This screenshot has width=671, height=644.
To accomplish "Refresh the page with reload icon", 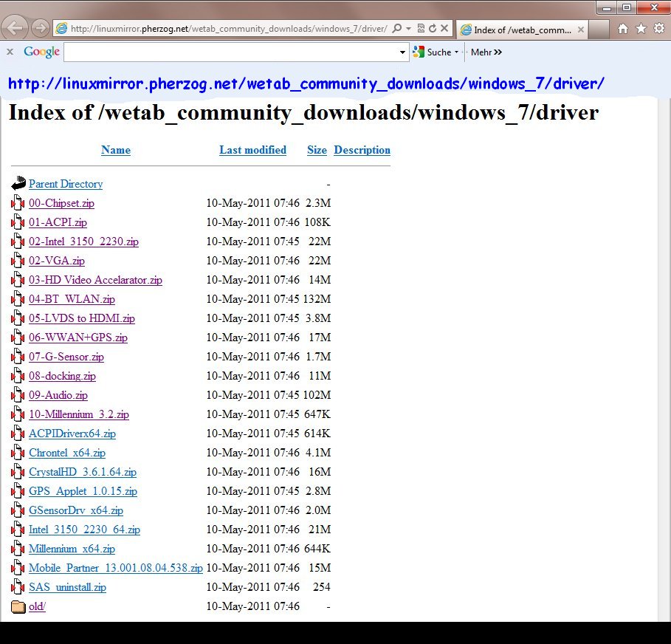I will tap(433, 28).
